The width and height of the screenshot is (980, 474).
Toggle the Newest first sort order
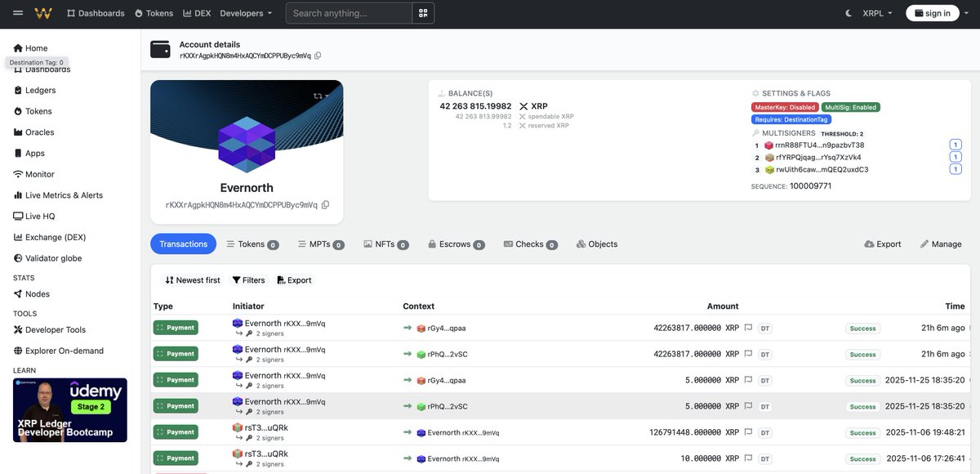point(193,280)
